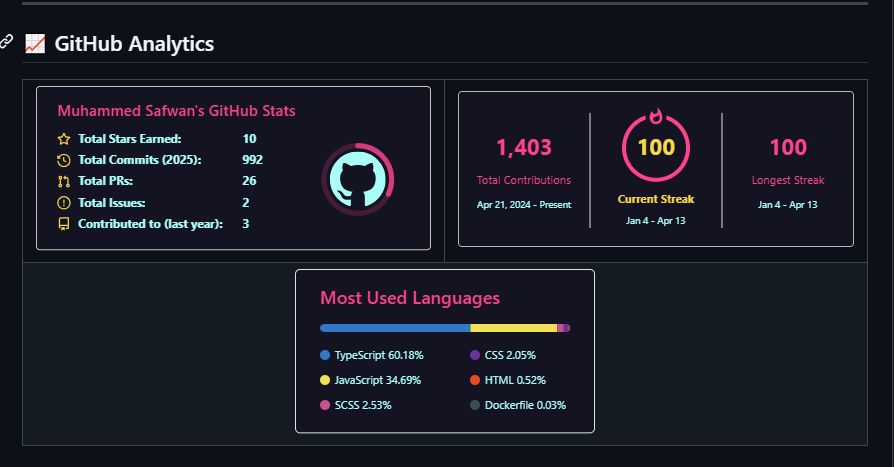The image size is (894, 467).
Task: Click the issue icon beside Total Issues
Action: 64,202
